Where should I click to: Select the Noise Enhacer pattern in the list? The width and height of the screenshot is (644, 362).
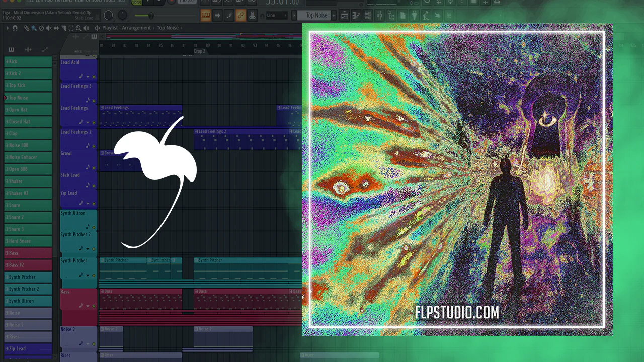point(28,157)
